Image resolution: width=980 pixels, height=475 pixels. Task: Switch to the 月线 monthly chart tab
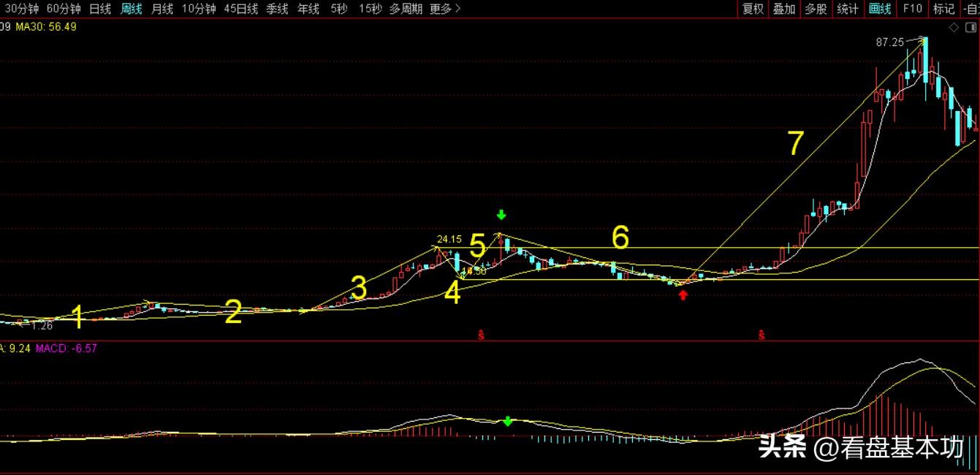pos(162,9)
